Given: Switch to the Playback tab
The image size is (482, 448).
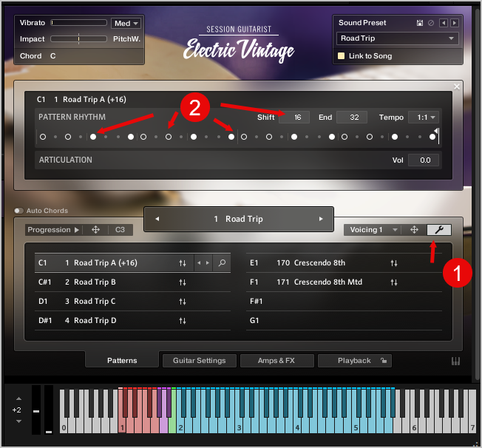Looking at the screenshot, I should (x=354, y=361).
